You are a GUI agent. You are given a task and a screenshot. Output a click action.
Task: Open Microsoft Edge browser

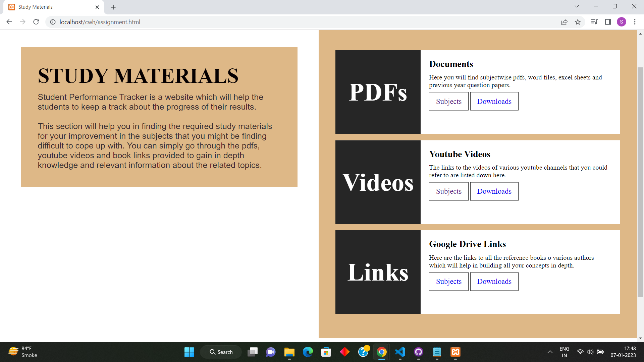pos(308,352)
